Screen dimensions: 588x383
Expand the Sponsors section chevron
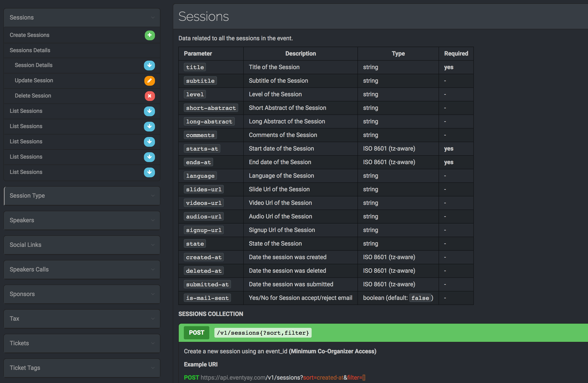click(x=153, y=294)
